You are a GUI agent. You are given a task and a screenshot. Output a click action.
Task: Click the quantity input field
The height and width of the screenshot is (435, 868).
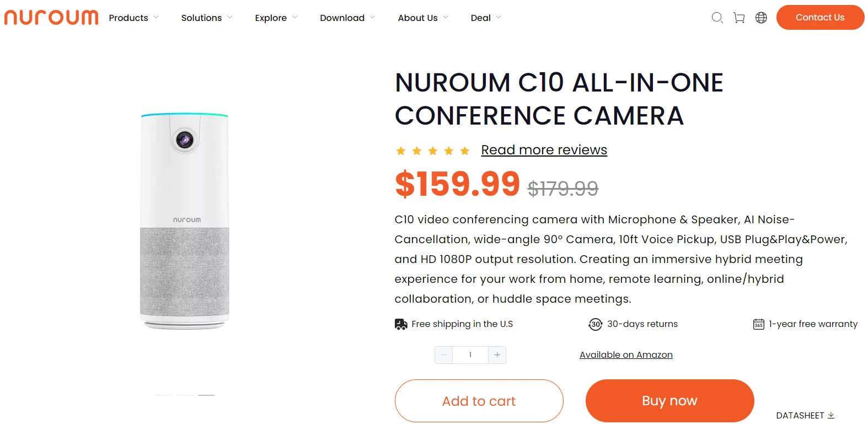[470, 355]
